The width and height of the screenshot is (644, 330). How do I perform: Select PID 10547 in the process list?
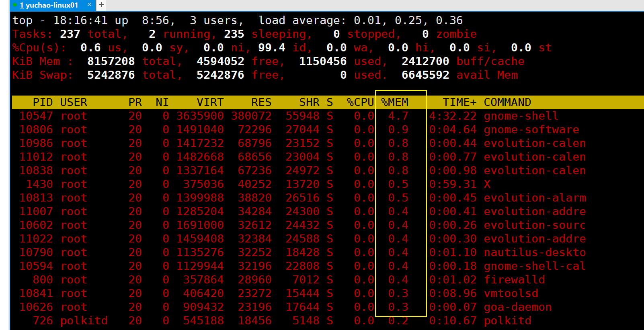36,116
